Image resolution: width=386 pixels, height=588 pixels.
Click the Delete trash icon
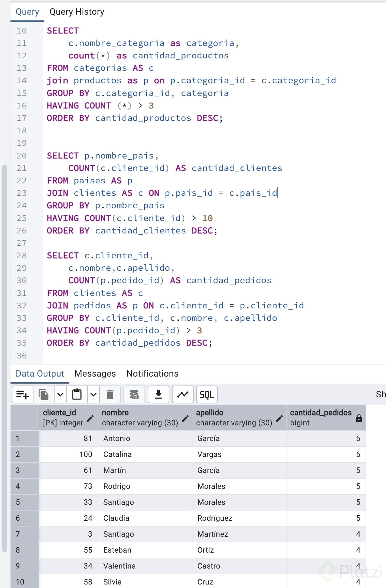pos(110,394)
